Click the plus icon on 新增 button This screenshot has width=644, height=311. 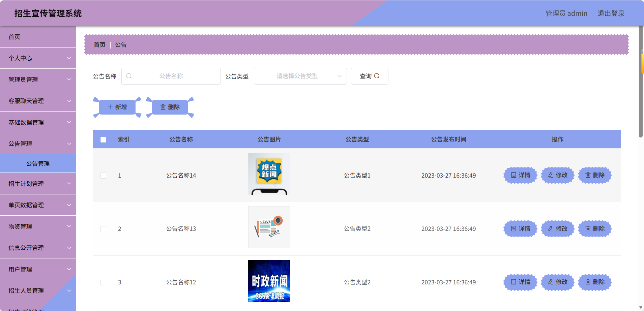click(110, 107)
